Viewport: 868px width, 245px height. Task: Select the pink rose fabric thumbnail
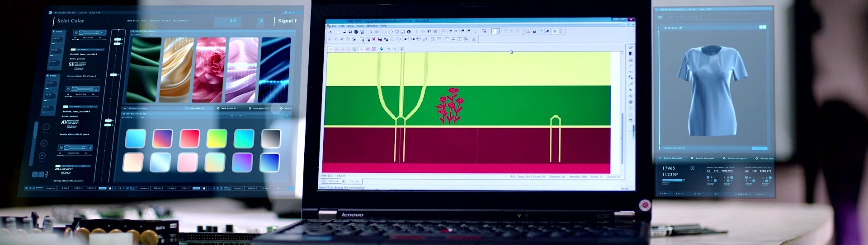click(210, 70)
